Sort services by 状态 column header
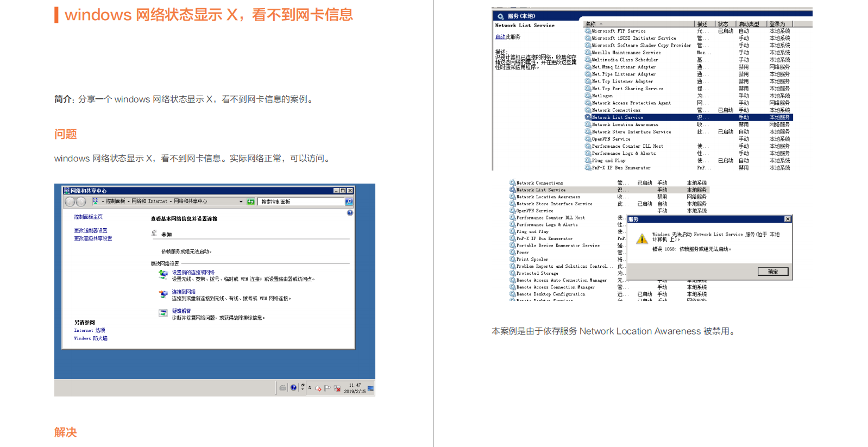868x447 pixels. click(726, 24)
